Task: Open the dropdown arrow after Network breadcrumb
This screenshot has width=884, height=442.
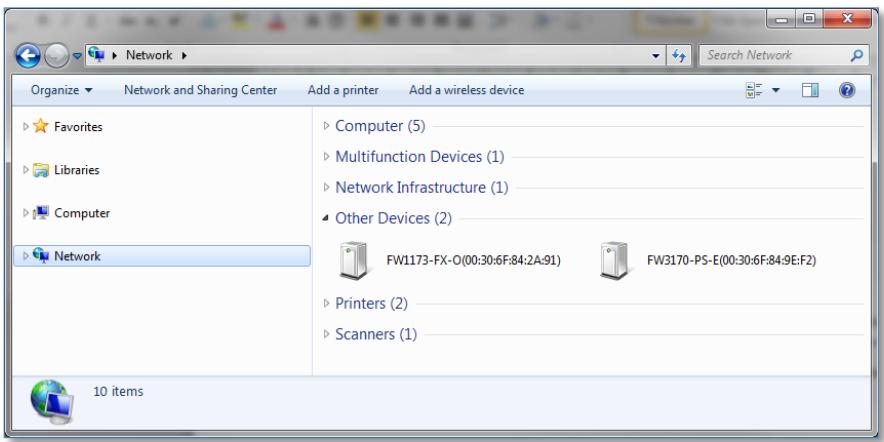Action: (184, 55)
